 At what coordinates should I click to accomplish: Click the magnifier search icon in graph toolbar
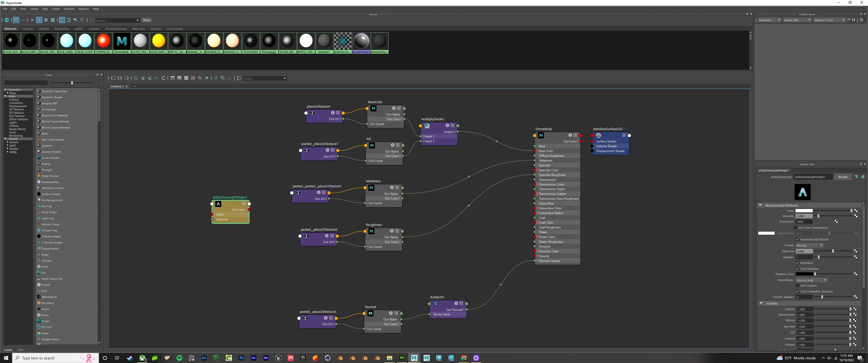[x=200, y=78]
